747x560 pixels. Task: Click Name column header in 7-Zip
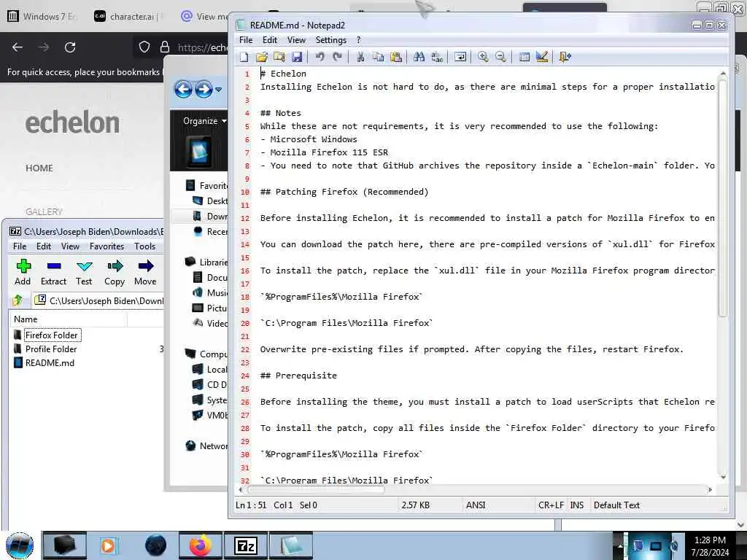coord(69,319)
